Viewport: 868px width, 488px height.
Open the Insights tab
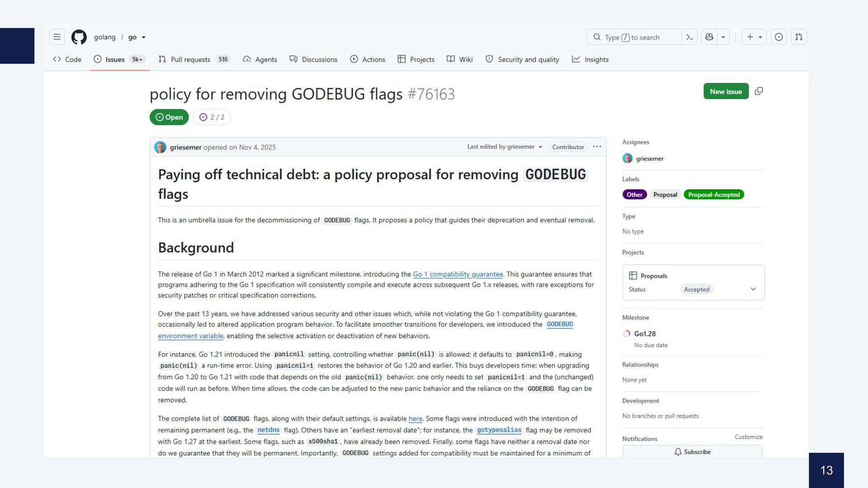tap(590, 59)
